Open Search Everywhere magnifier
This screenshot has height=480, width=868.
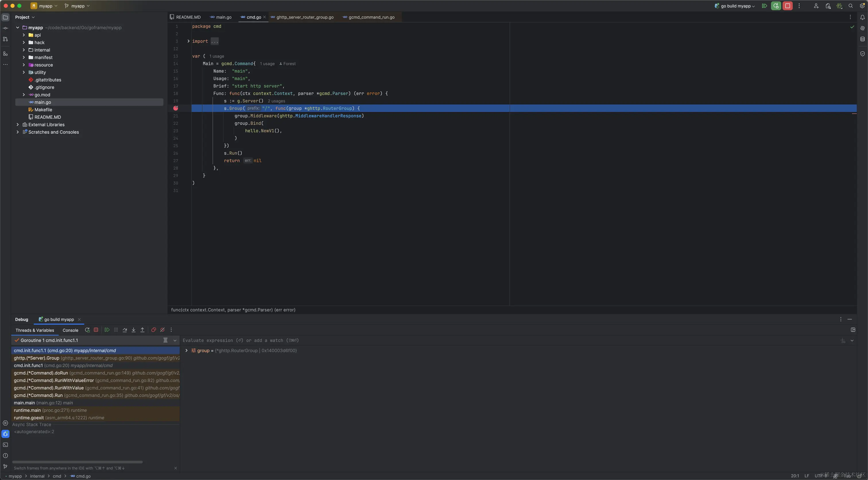[x=850, y=6]
